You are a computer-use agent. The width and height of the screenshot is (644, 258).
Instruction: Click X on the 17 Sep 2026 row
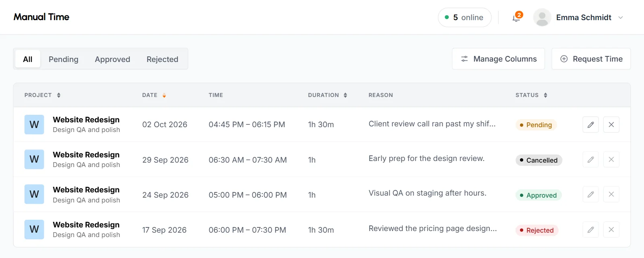611,229
